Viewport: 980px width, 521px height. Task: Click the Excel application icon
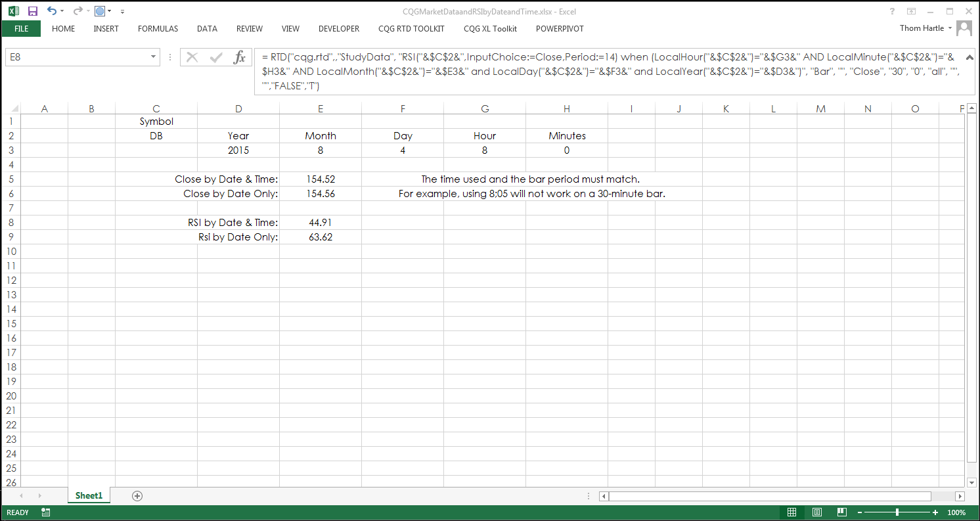13,11
